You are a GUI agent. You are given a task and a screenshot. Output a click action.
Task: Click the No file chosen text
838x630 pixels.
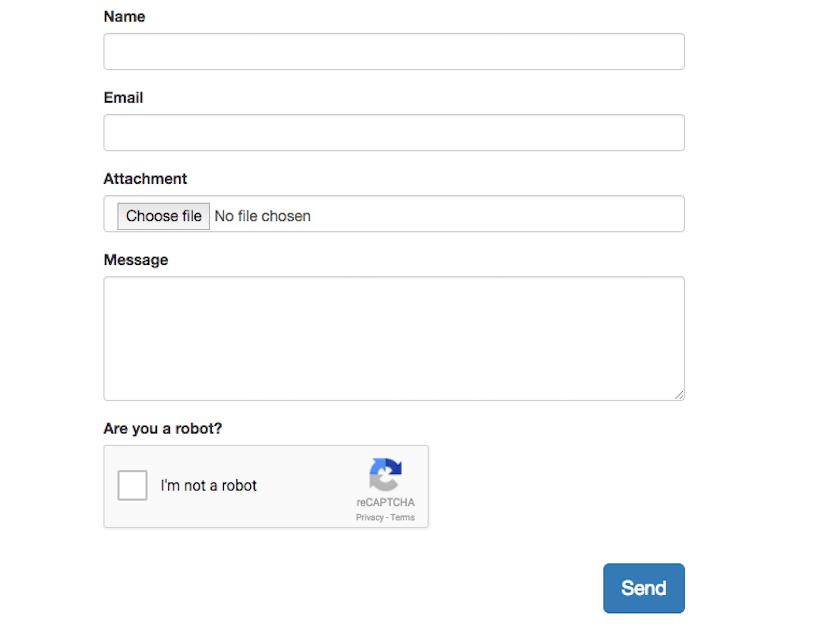tap(262, 216)
